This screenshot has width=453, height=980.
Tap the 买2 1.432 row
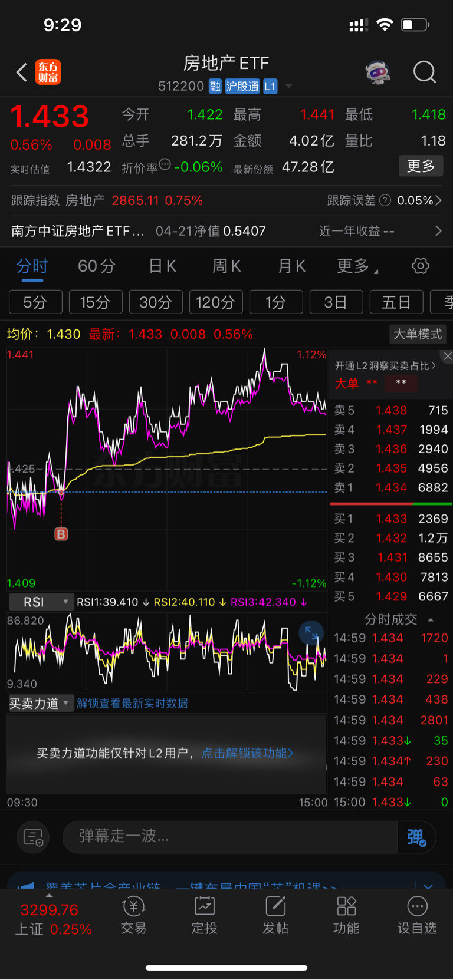click(x=391, y=538)
